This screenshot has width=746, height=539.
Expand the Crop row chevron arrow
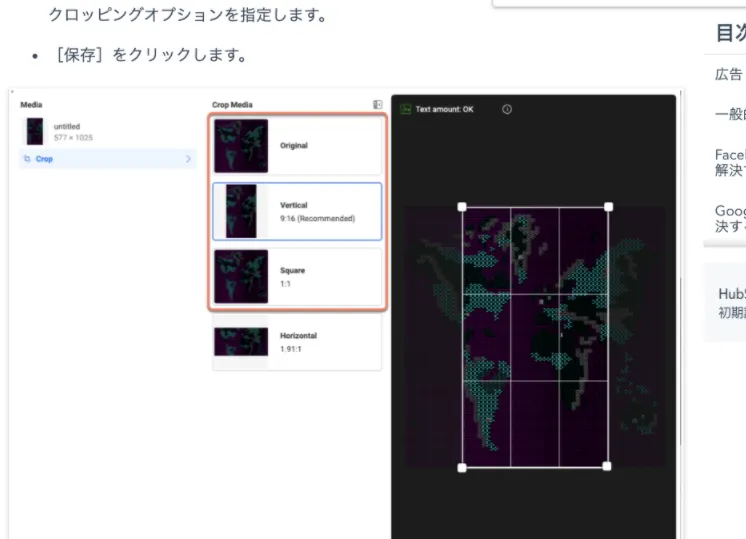188,159
